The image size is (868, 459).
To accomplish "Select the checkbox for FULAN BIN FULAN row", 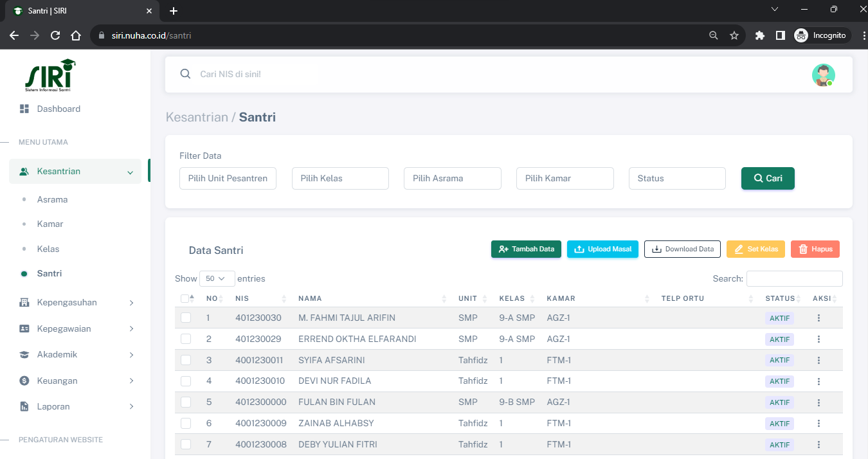I will point(186,402).
